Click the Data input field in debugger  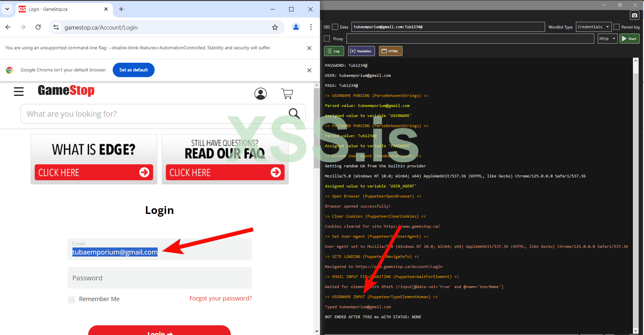click(448, 27)
